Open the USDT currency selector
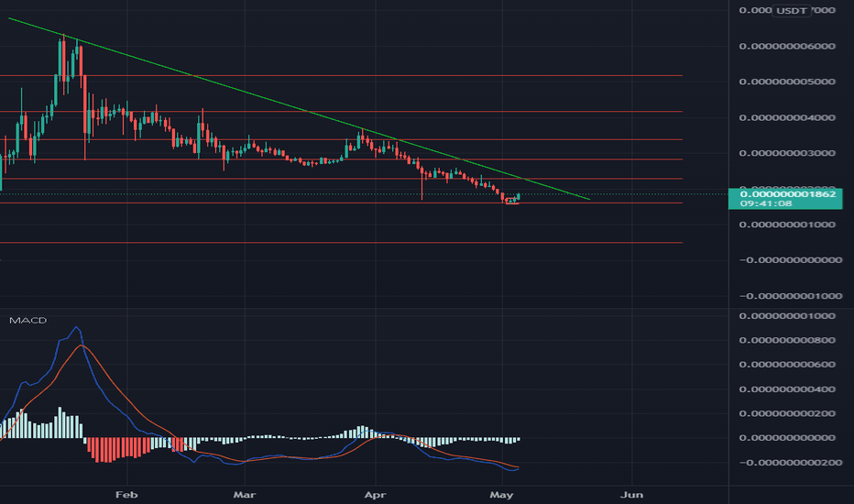854x504 pixels. [792, 10]
